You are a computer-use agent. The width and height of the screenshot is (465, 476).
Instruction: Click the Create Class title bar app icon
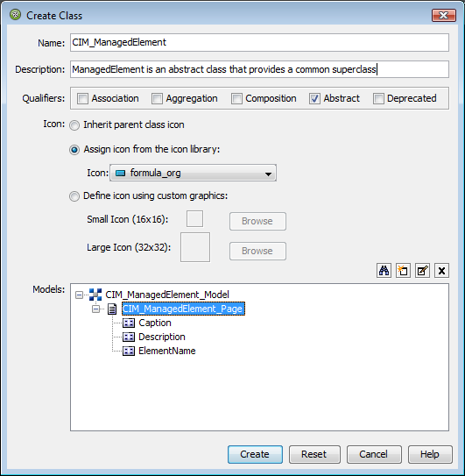point(15,15)
